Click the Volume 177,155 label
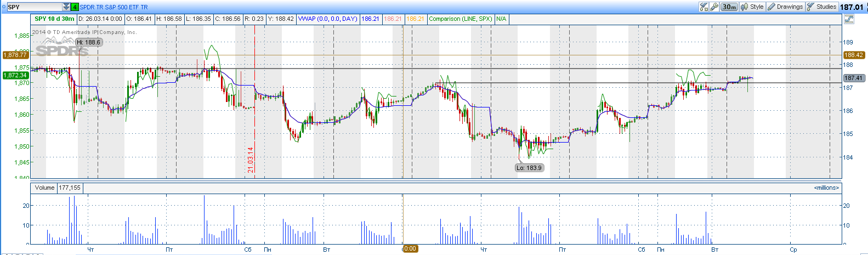The image size is (868, 255). pyautogui.click(x=58, y=188)
